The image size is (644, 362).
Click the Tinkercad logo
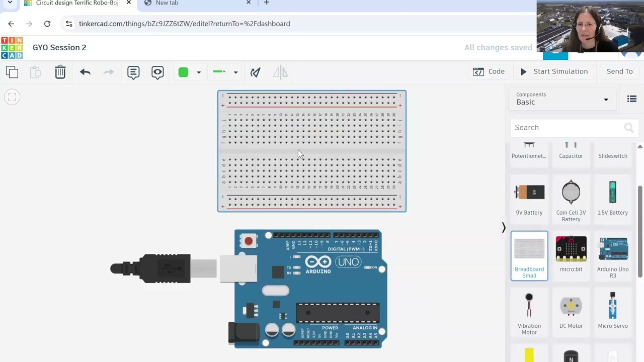pos(12,48)
